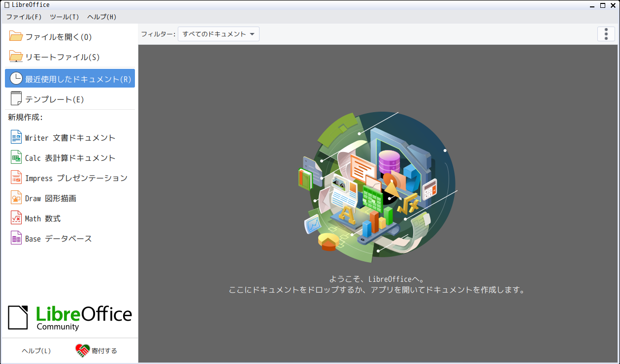The height and width of the screenshot is (364, 620).
Task: Click the ヘルプ(L) button
Action: point(36,351)
